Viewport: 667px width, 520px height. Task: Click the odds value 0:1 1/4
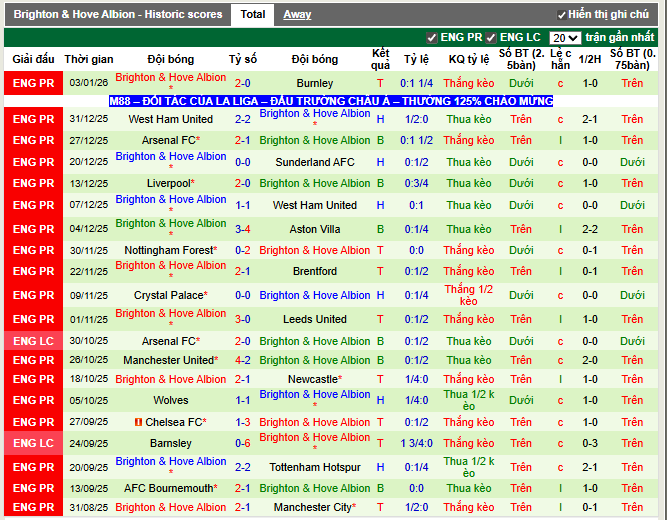[416, 83]
